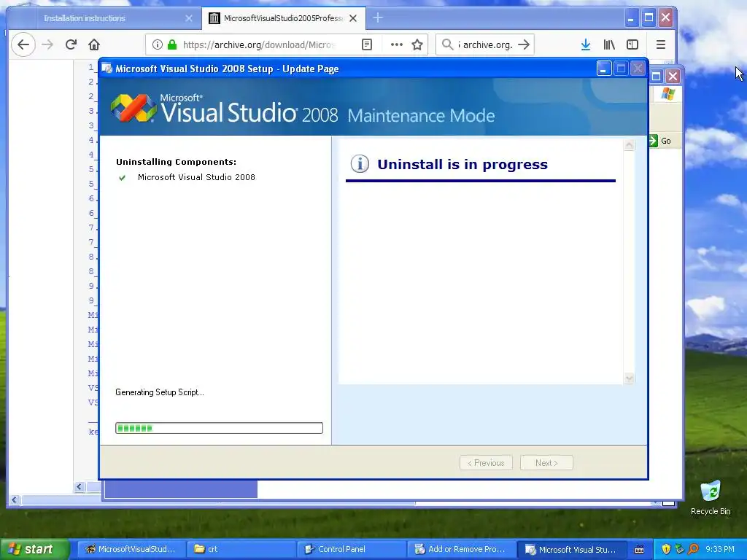Minimize the Firefox window
The image size is (747, 560).
(631, 18)
